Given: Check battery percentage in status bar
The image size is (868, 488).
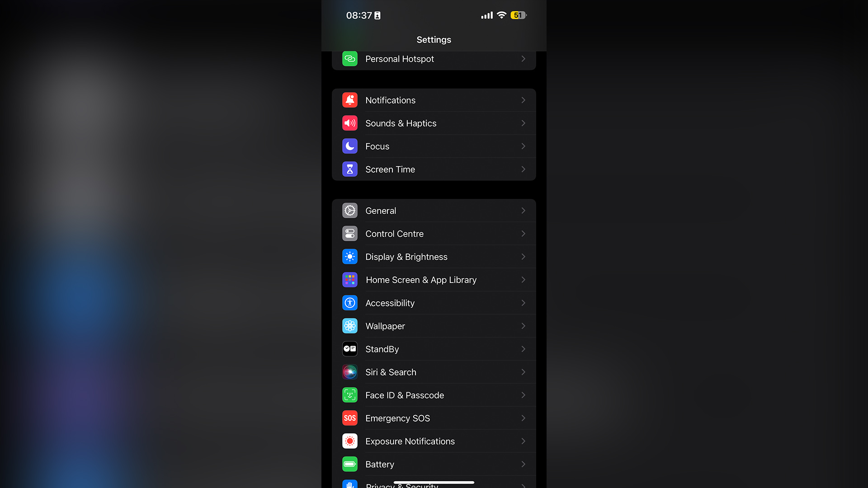Looking at the screenshot, I should pos(518,15).
